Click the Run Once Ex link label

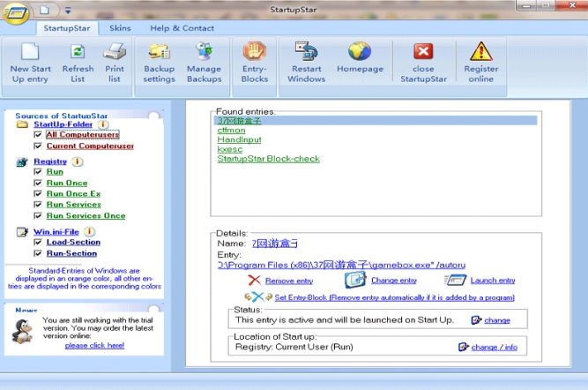[x=73, y=194]
